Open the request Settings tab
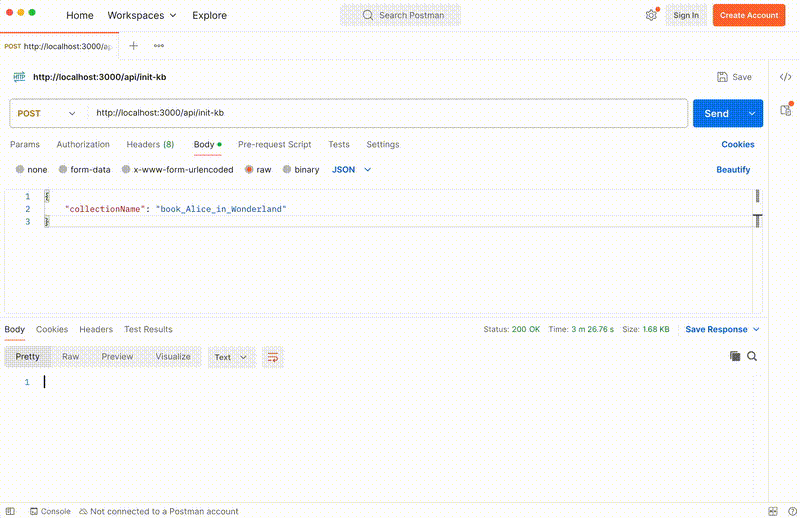Screen dimensions: 800x518 (x=383, y=144)
